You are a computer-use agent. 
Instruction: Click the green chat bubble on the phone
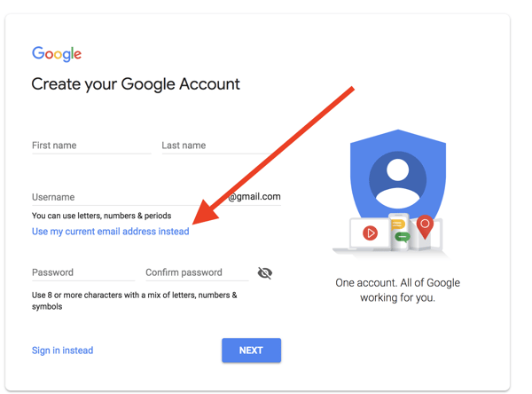[403, 236]
